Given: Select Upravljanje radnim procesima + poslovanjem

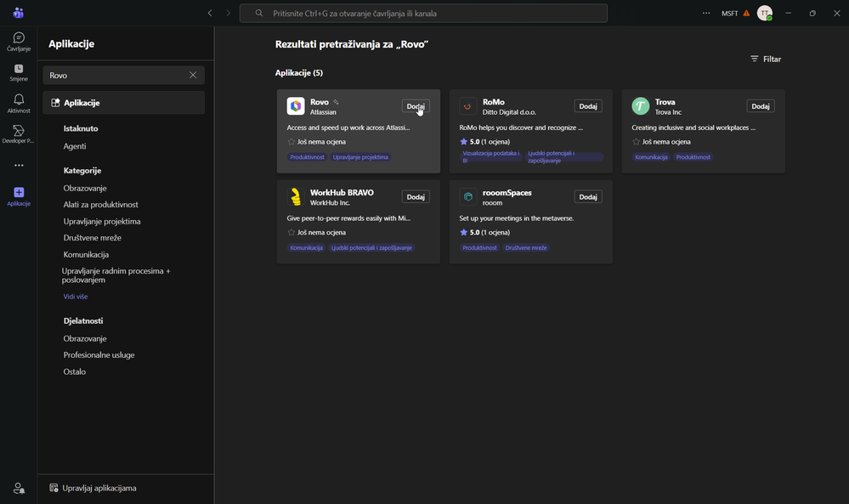Looking at the screenshot, I should (x=116, y=275).
